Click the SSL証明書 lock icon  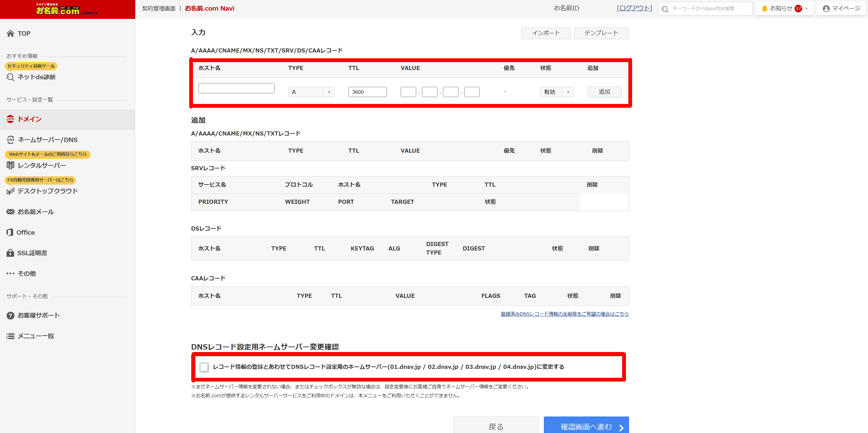(10, 253)
